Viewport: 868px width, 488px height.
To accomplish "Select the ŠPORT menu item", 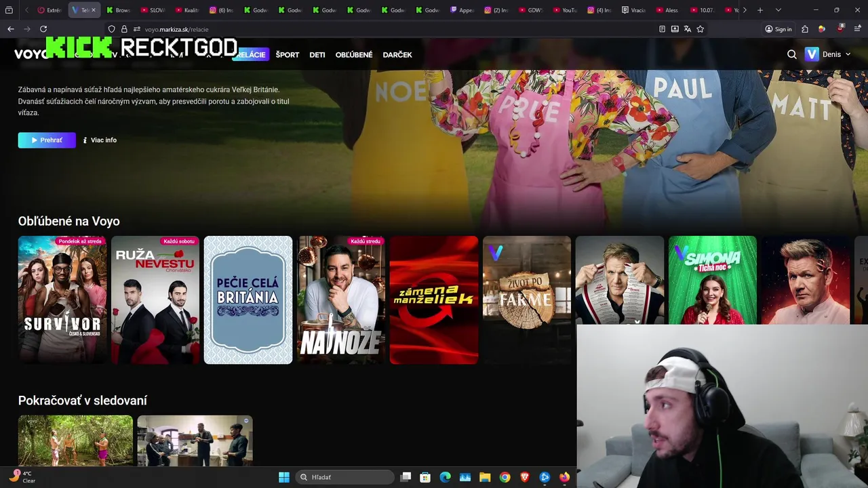I will (288, 55).
